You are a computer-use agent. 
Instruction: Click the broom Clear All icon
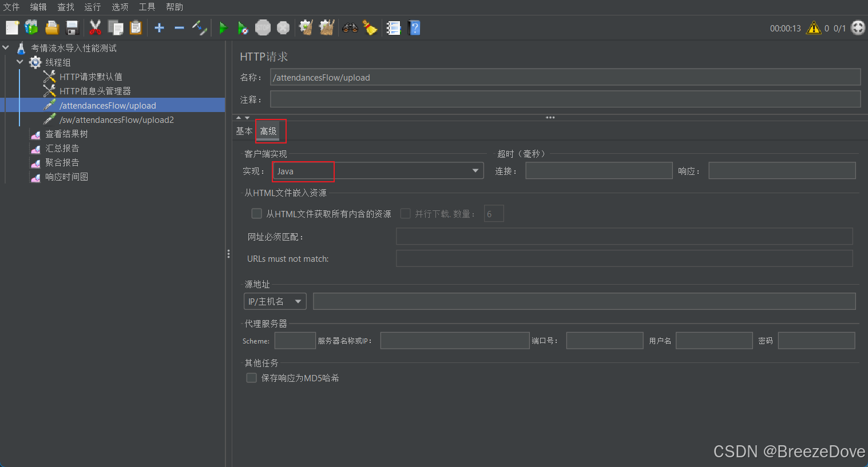coord(370,27)
